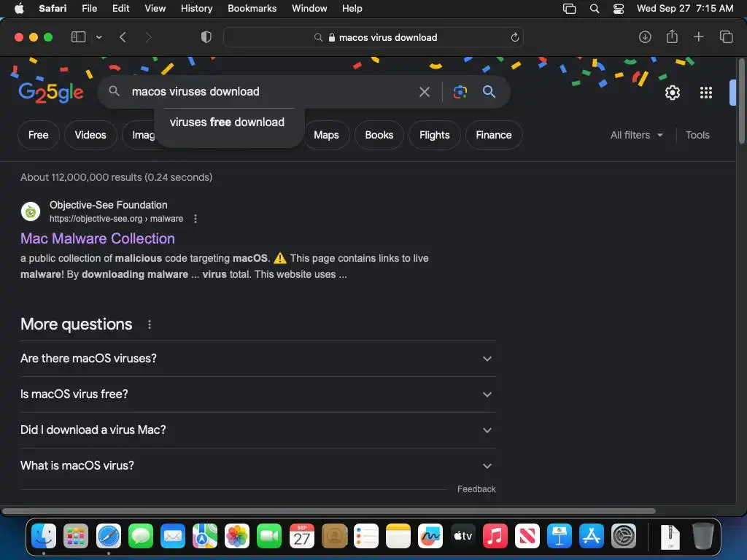Open Photos app in dock

point(237,536)
